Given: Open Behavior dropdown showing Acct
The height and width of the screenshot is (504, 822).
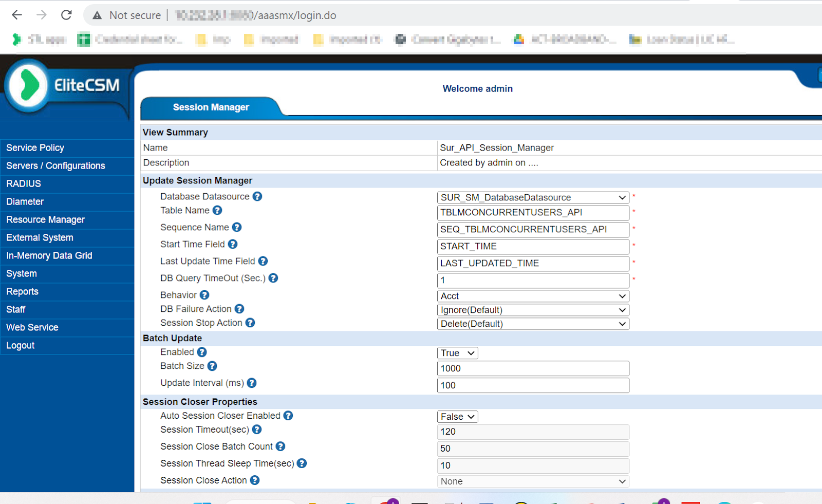Looking at the screenshot, I should [533, 296].
